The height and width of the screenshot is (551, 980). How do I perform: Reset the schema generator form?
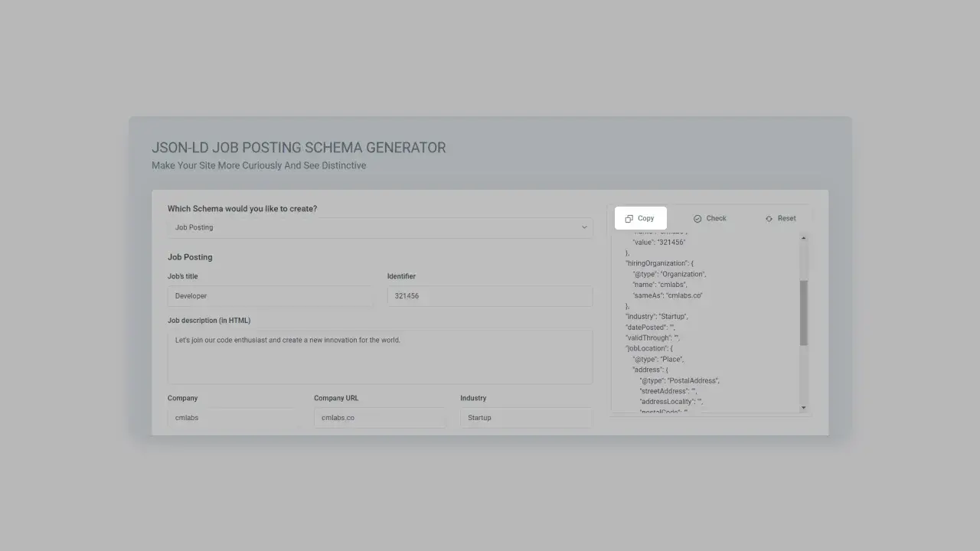pyautogui.click(x=780, y=218)
